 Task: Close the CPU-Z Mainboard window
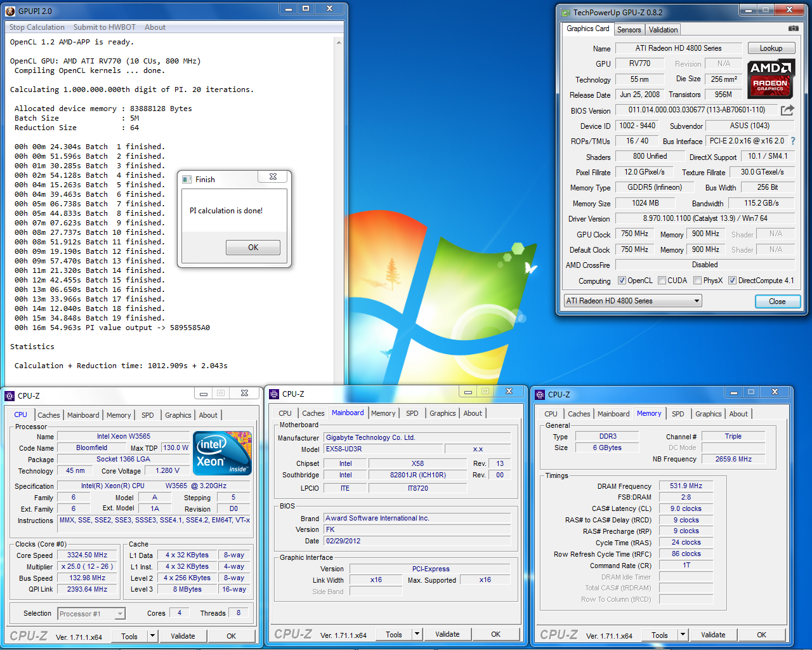509,392
